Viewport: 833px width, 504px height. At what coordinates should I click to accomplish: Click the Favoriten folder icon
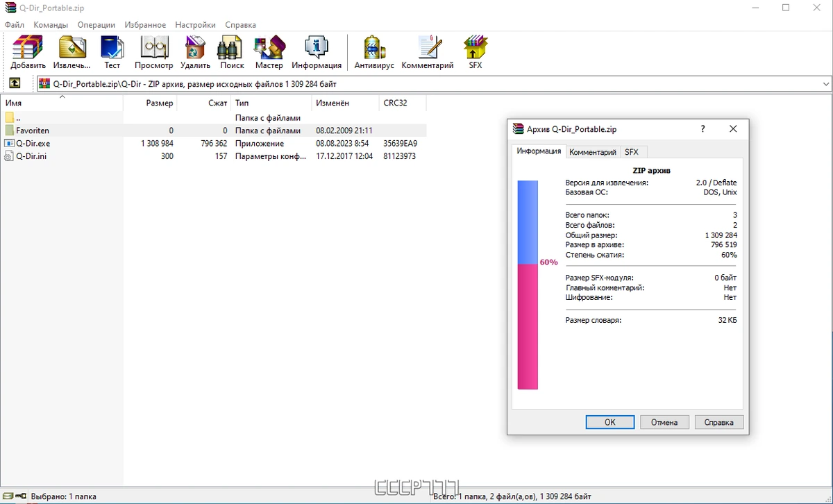9,131
